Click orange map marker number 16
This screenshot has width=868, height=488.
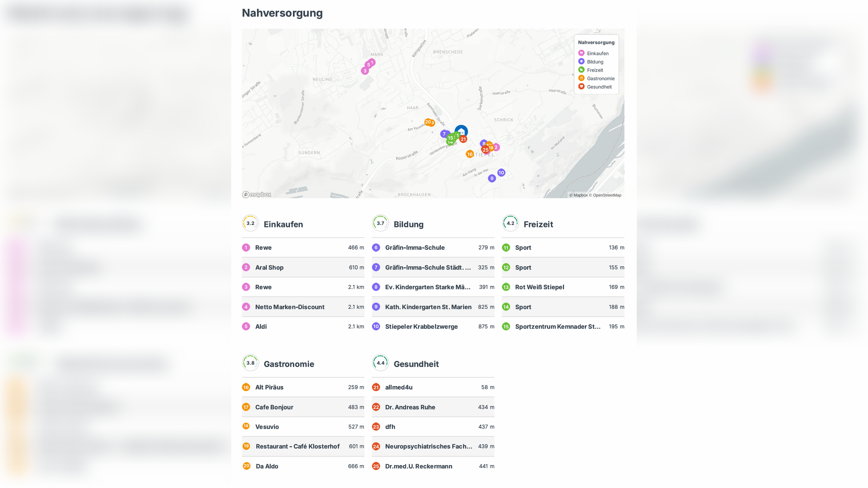coord(470,154)
